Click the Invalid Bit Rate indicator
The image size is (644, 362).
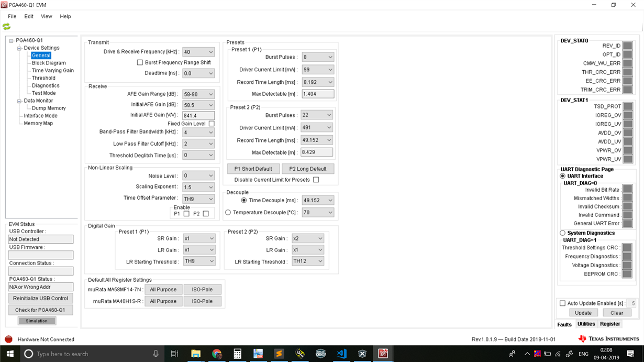[x=627, y=190]
